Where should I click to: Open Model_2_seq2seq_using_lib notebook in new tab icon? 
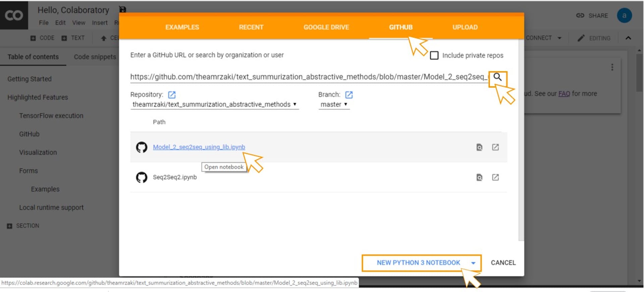(x=495, y=147)
